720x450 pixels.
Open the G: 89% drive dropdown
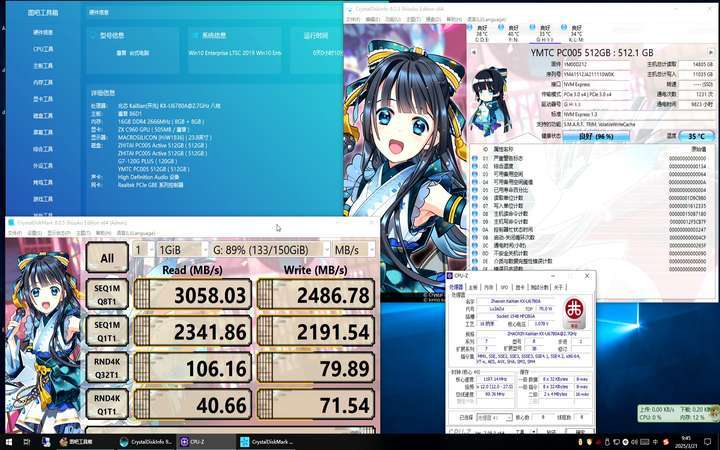pyautogui.click(x=270, y=250)
